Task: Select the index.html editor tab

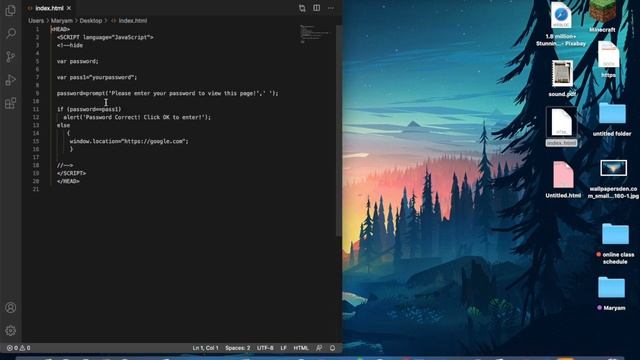Action: pyautogui.click(x=49, y=8)
